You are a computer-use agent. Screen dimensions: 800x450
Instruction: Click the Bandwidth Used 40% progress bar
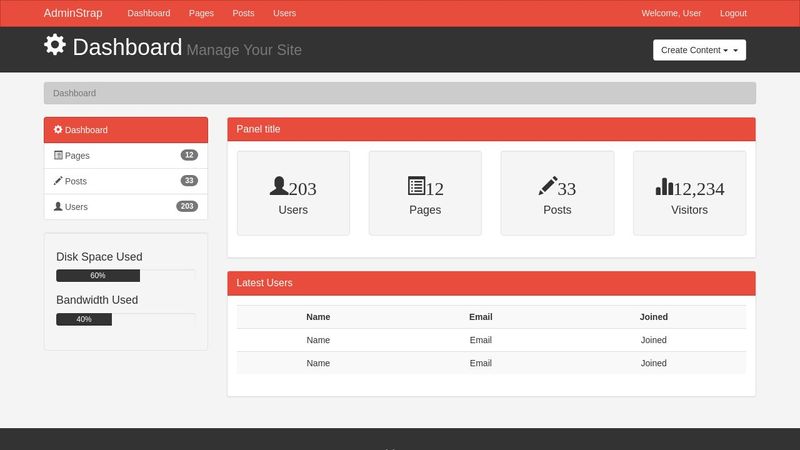pyautogui.click(x=84, y=319)
